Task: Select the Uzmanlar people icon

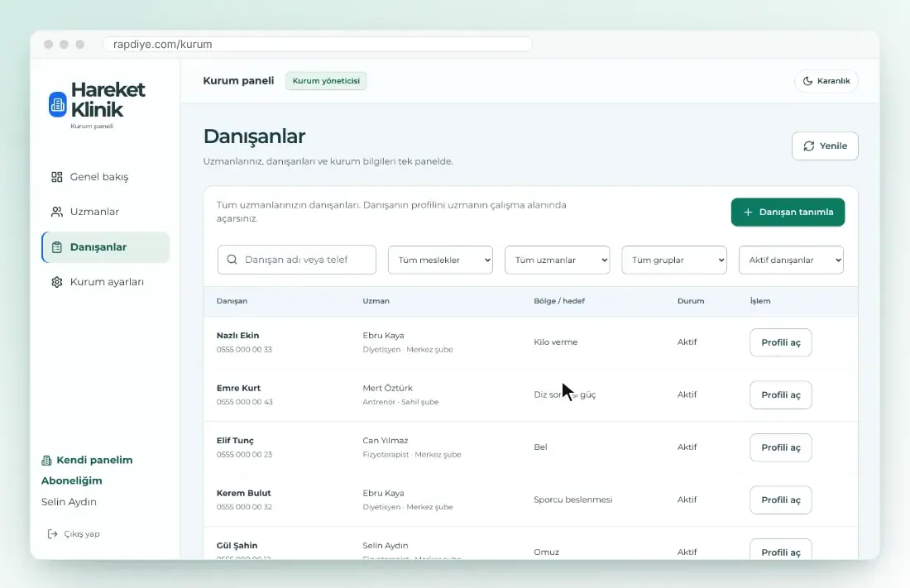Action: [57, 212]
